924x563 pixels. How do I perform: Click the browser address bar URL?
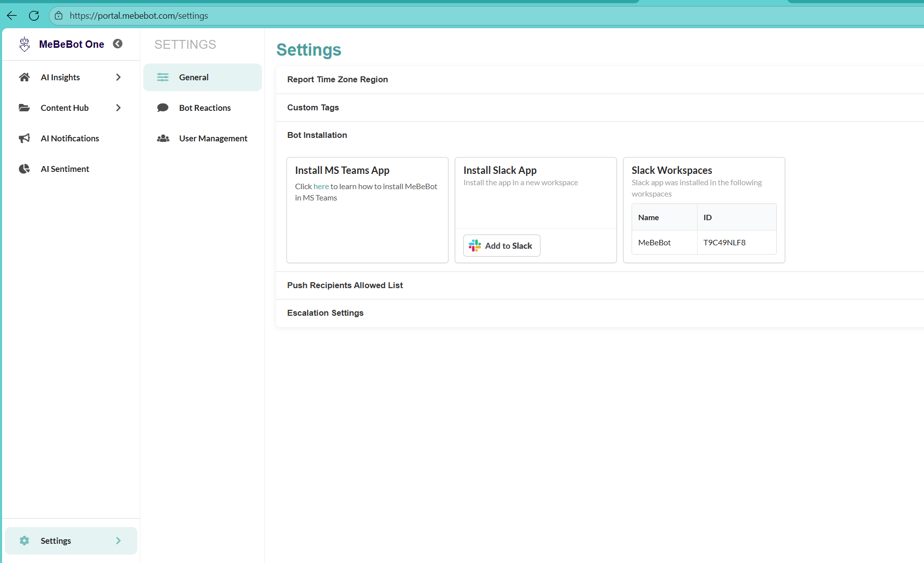pos(139,16)
